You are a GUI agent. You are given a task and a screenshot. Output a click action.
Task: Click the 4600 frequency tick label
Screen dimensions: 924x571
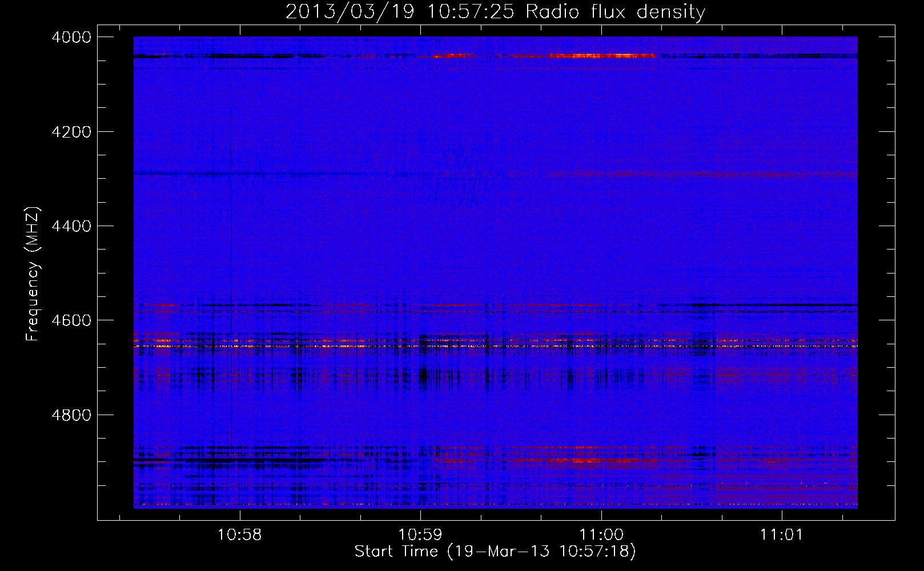click(71, 320)
